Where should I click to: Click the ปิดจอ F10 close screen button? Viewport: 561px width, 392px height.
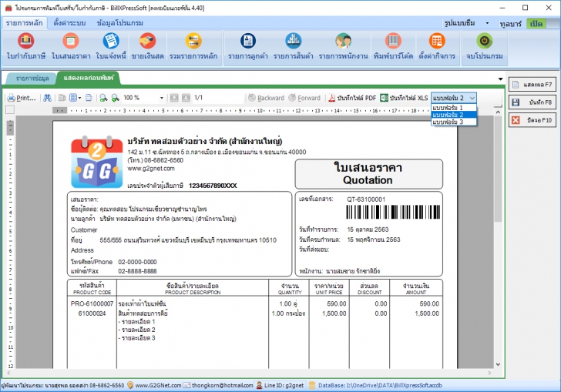[x=532, y=120]
